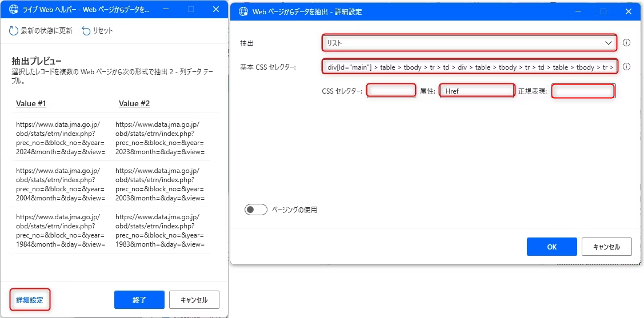Click the info icon beside 基本 CSS セレクター field
The height and width of the screenshot is (318, 644).
(626, 66)
